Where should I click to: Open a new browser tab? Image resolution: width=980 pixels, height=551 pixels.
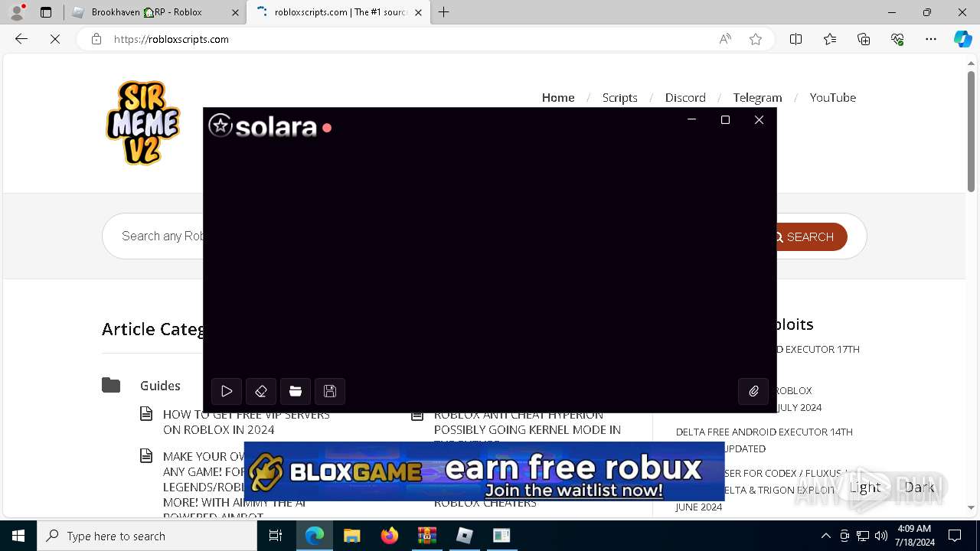click(x=443, y=12)
